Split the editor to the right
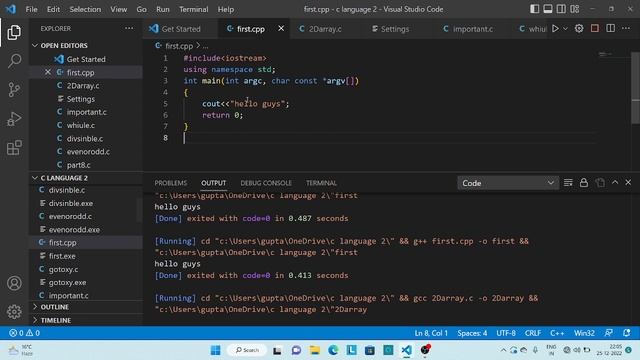This screenshot has height=360, width=640. [611, 29]
